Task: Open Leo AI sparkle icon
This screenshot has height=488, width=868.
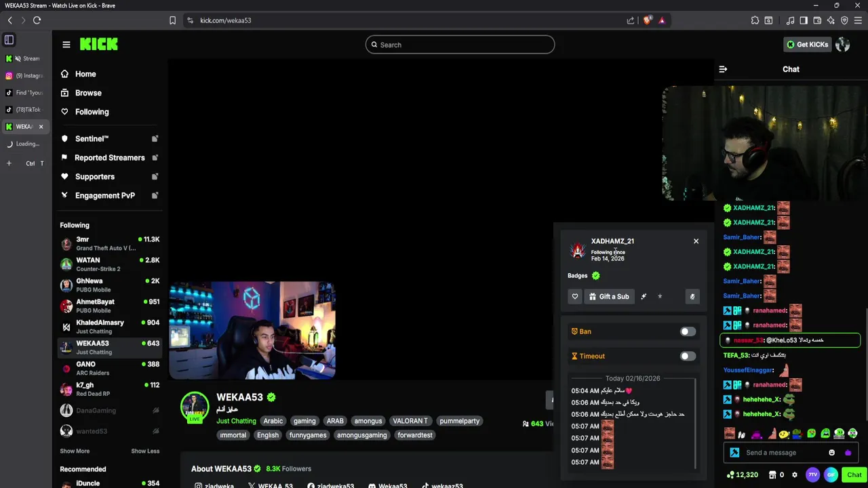Action: (831, 20)
